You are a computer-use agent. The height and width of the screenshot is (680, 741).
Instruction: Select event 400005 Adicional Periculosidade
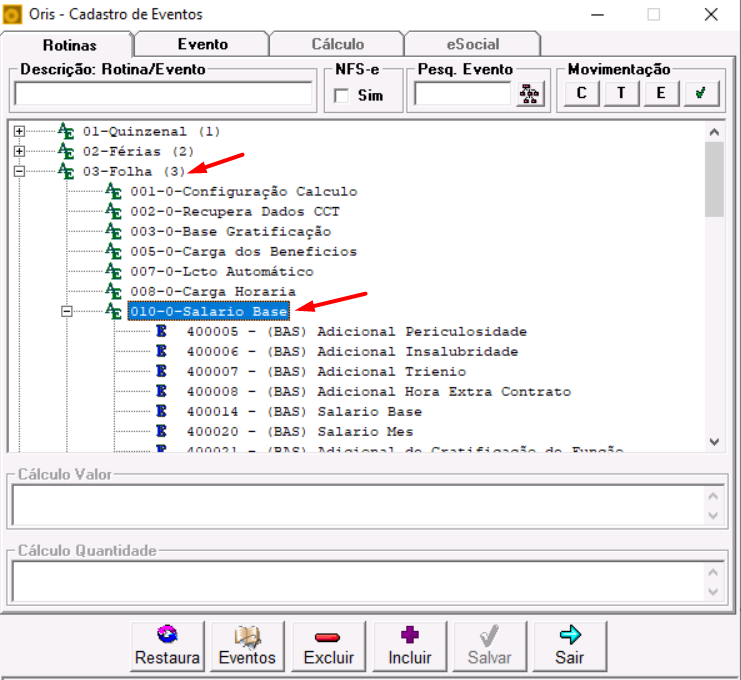coord(357,331)
